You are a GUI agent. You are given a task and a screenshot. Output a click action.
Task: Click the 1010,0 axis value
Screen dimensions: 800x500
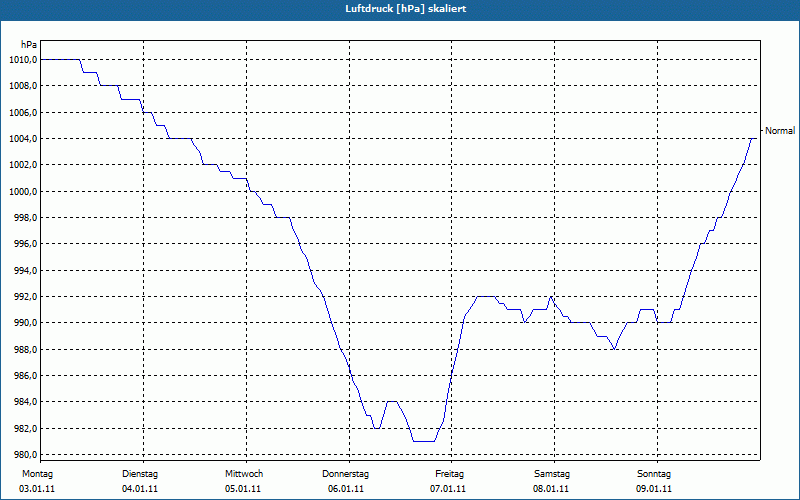[x=23, y=60]
